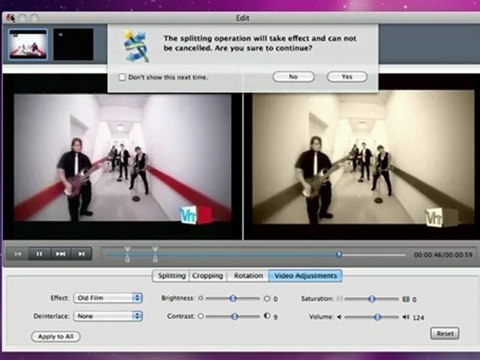Viewport: 480px width, 360px height.
Task: Pause the video playback
Action: coord(39,254)
